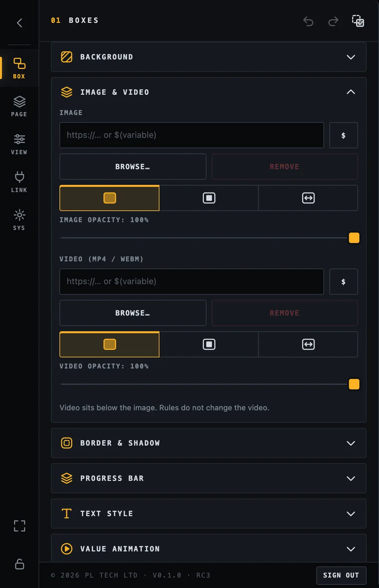Screen dimensions: 379x588
Task: Click the Image & Video layers icon
Action: pyautogui.click(x=67, y=92)
